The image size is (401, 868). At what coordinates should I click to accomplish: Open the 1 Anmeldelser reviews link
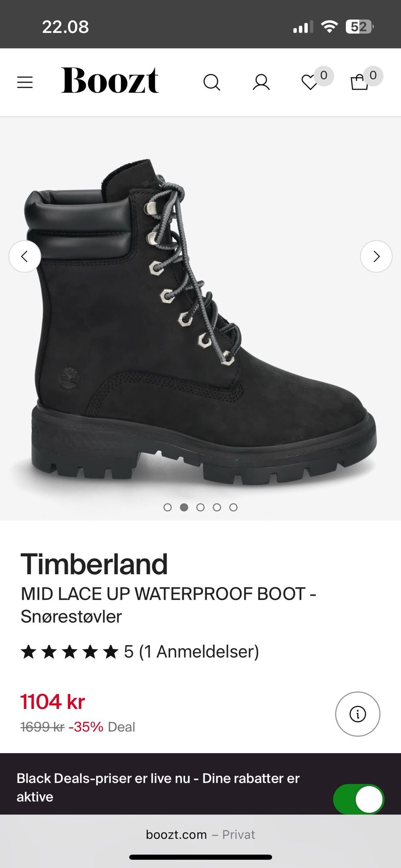pyautogui.click(x=199, y=652)
